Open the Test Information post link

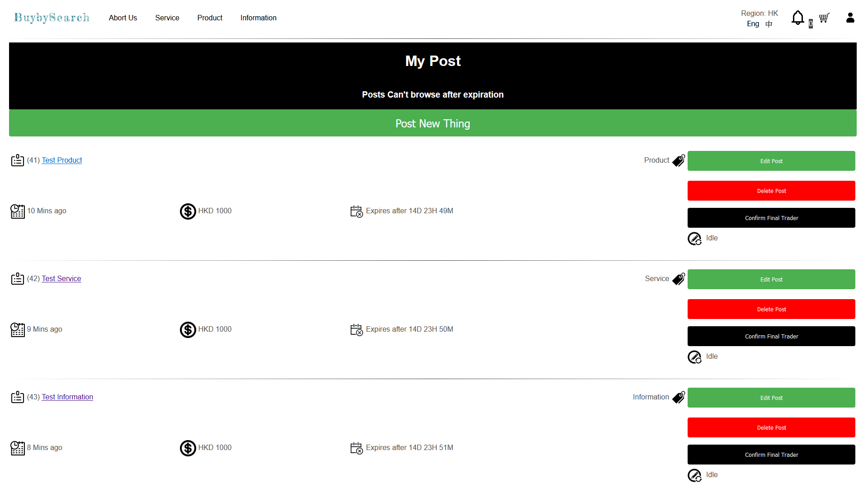tap(67, 397)
